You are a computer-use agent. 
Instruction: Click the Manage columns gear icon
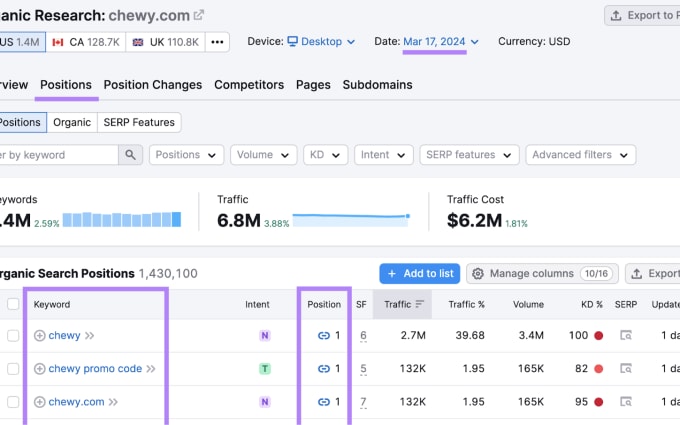(477, 274)
